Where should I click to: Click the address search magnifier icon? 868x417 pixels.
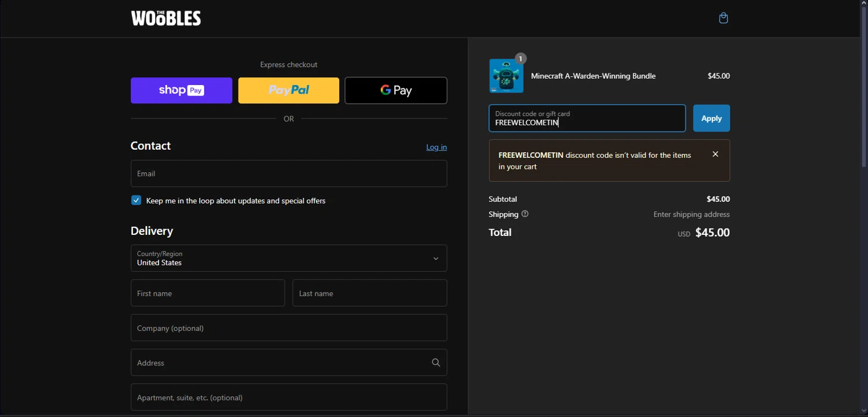(x=436, y=363)
